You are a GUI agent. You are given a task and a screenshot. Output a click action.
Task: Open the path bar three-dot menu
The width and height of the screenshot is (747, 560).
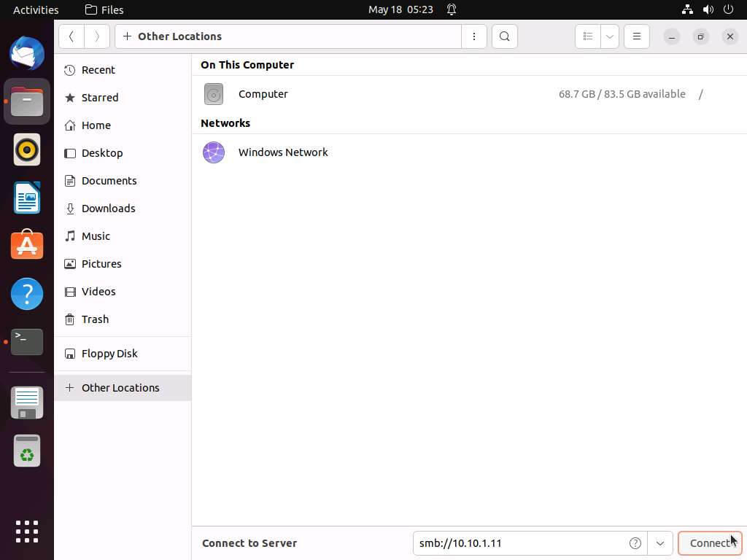[x=474, y=36]
